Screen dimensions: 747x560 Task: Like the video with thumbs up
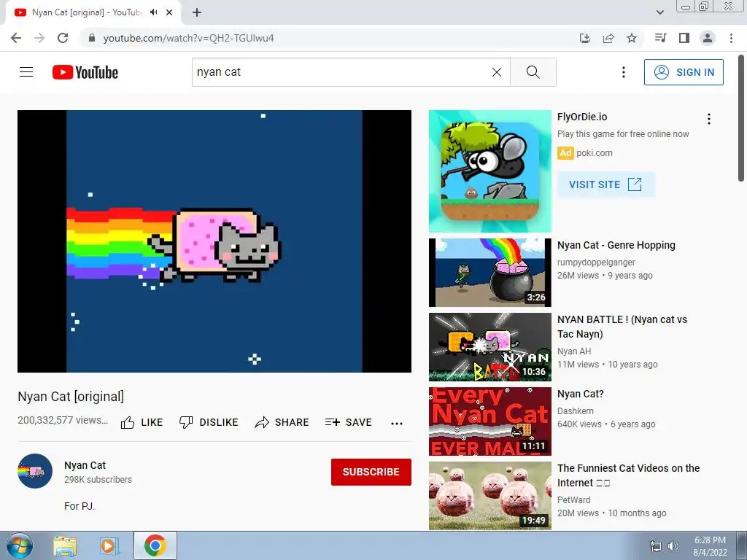[x=142, y=422]
